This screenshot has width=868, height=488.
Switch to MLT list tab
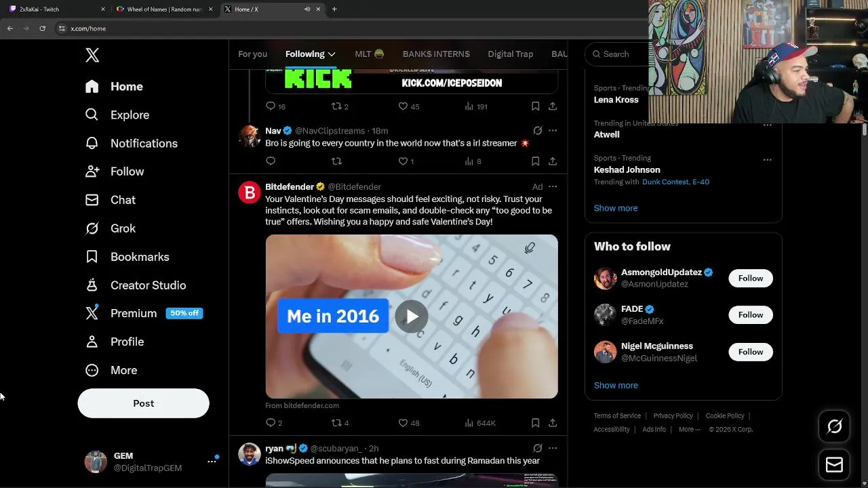click(x=370, y=54)
